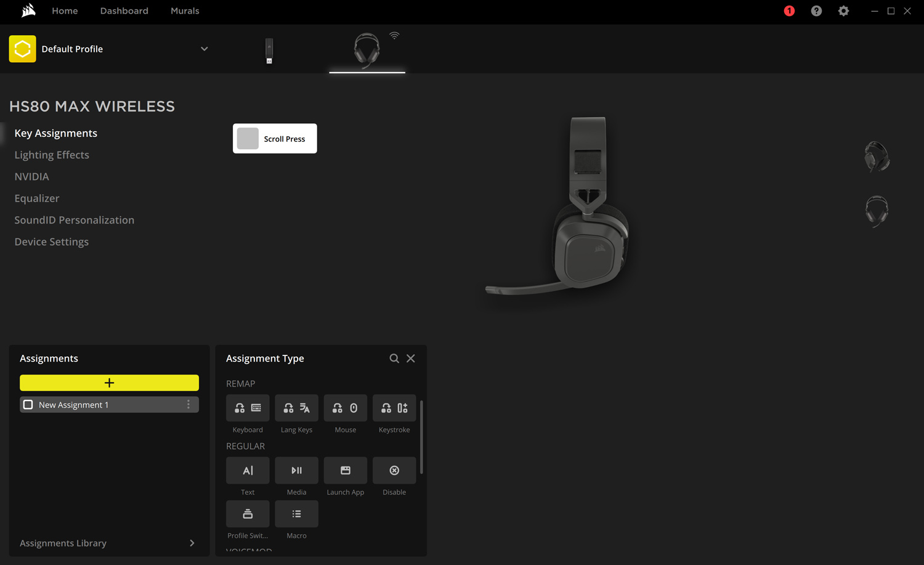This screenshot has height=565, width=924.
Task: Choose Keyboard remap assignment type
Action: 248,408
